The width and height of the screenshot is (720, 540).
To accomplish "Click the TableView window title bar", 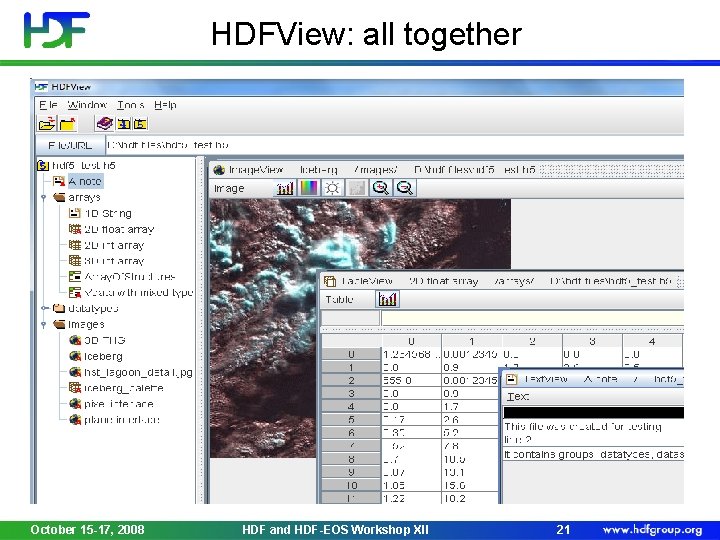I will [x=502, y=281].
